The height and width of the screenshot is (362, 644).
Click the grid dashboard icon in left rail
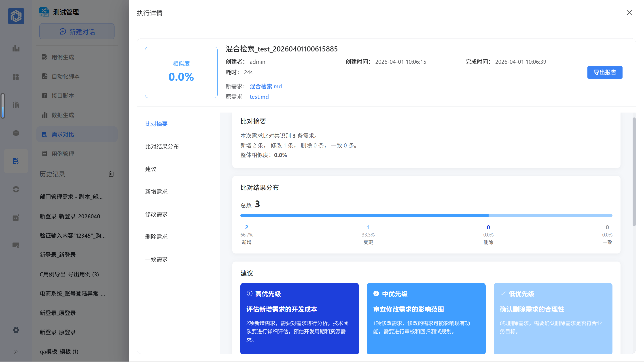[16, 77]
